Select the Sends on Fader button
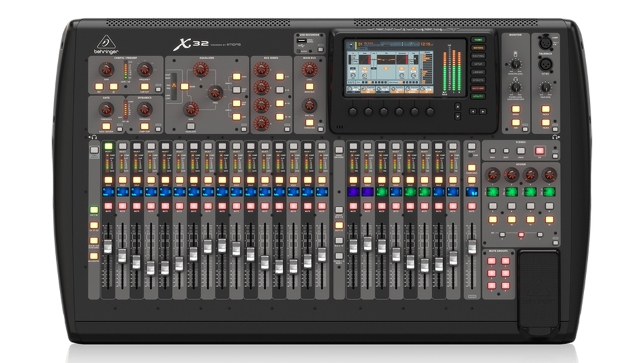The image size is (644, 363). pos(339,150)
